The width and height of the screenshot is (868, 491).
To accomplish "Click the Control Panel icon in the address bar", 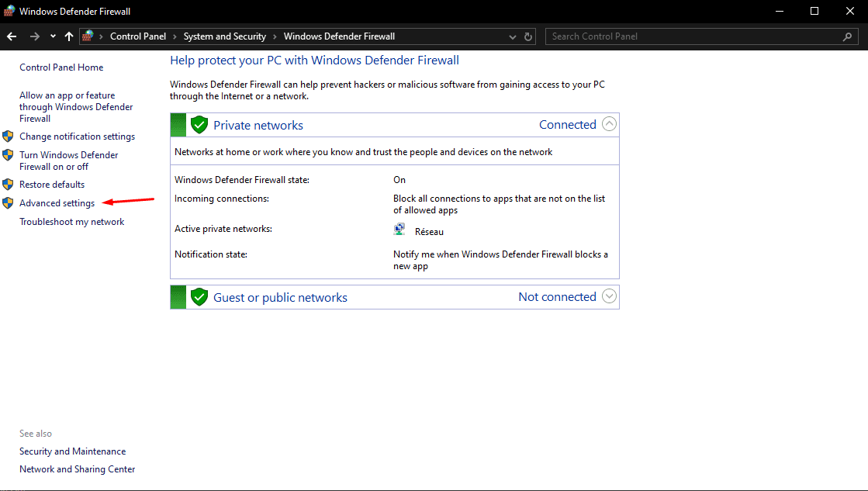I will pyautogui.click(x=88, y=36).
